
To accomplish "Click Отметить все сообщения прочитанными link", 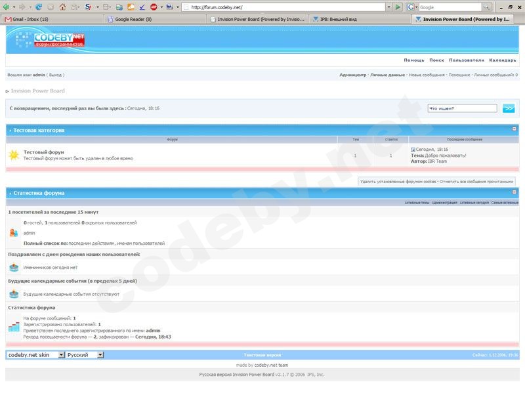I will 476,182.
